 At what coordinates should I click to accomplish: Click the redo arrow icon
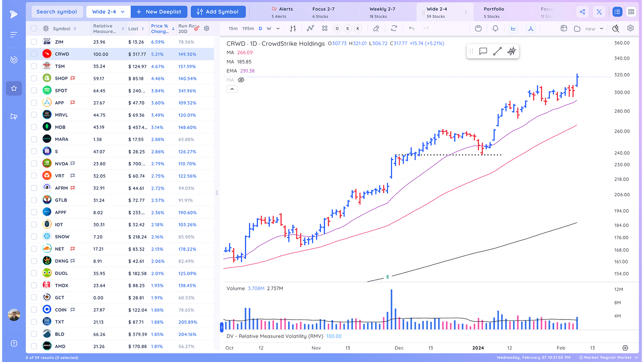[x=426, y=28]
